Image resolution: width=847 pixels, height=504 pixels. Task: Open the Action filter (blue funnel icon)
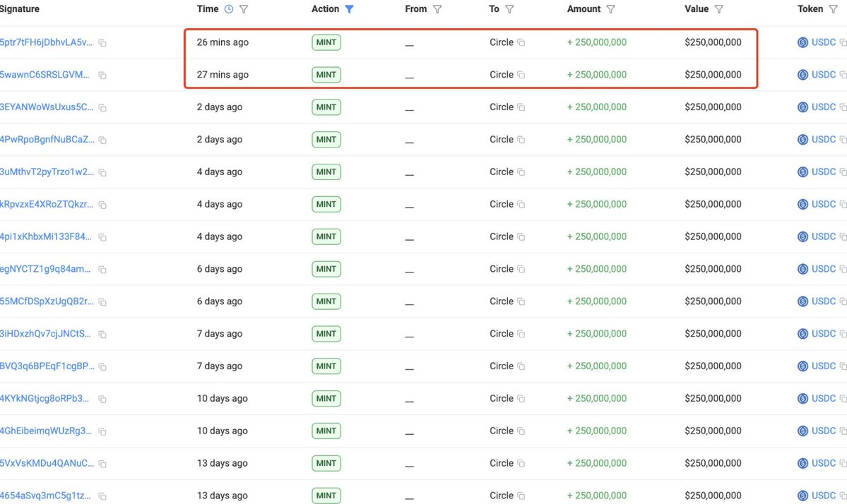click(350, 8)
